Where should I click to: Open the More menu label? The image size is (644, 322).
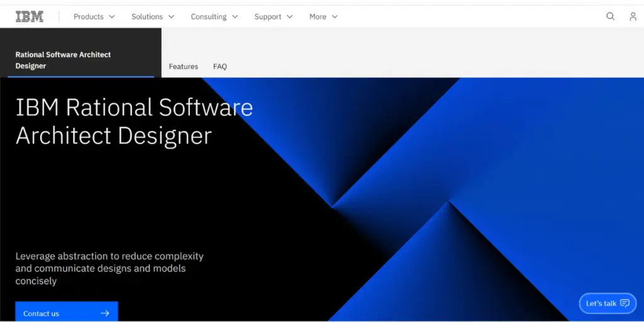pyautogui.click(x=318, y=16)
